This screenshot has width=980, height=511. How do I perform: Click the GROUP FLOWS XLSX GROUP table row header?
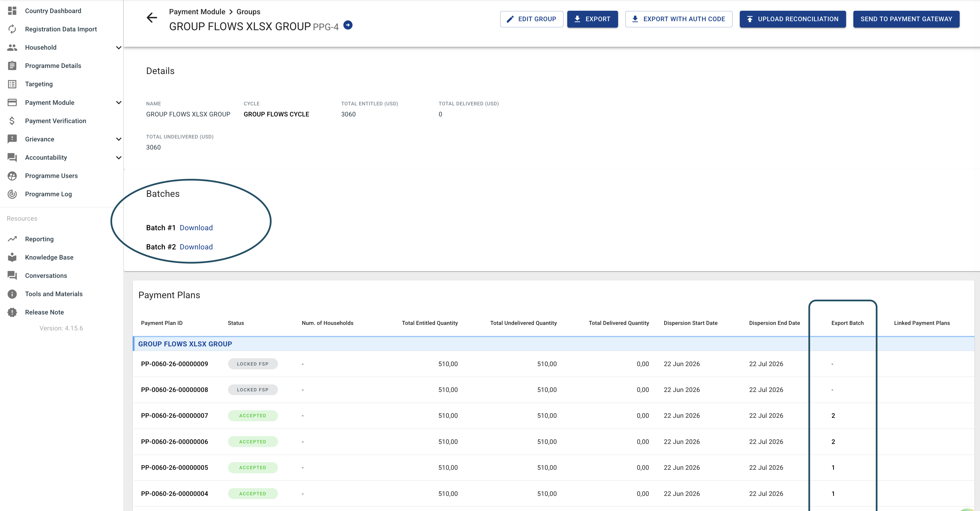point(554,344)
